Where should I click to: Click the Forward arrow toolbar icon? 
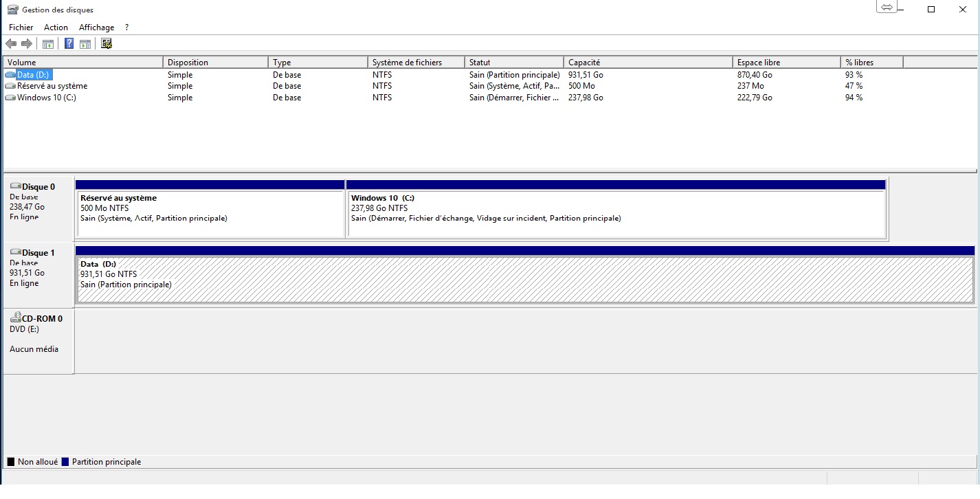tap(27, 44)
